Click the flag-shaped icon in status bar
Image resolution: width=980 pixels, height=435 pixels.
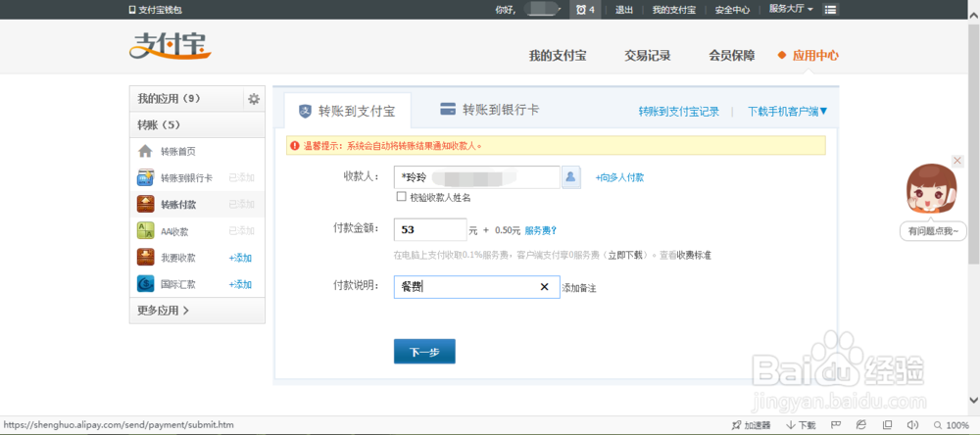click(x=834, y=425)
